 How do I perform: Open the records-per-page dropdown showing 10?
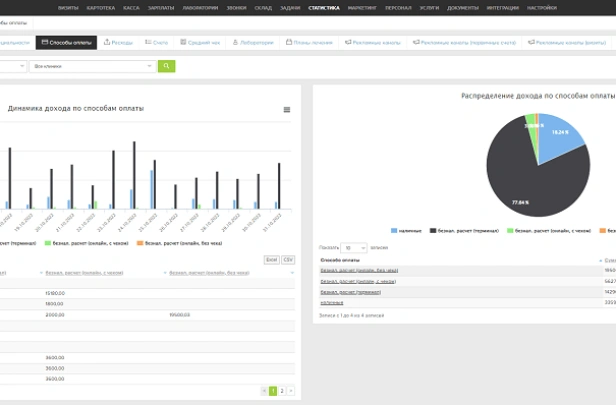click(354, 247)
